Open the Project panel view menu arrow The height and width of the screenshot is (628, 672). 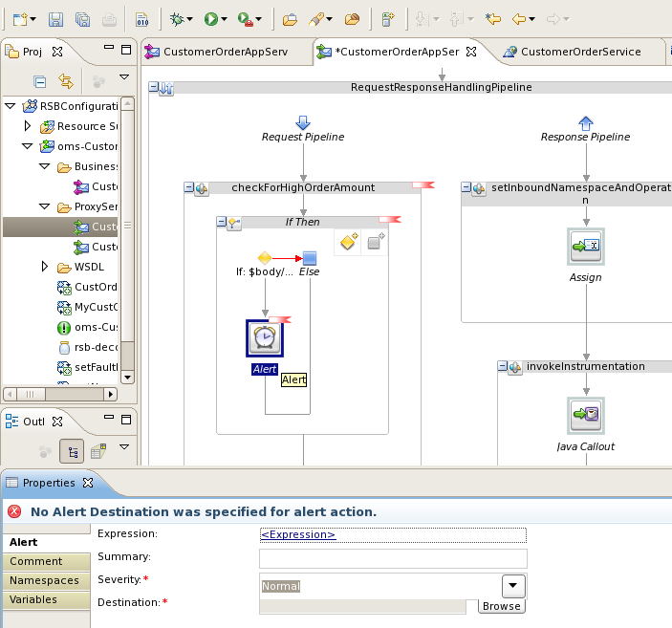click(x=124, y=77)
